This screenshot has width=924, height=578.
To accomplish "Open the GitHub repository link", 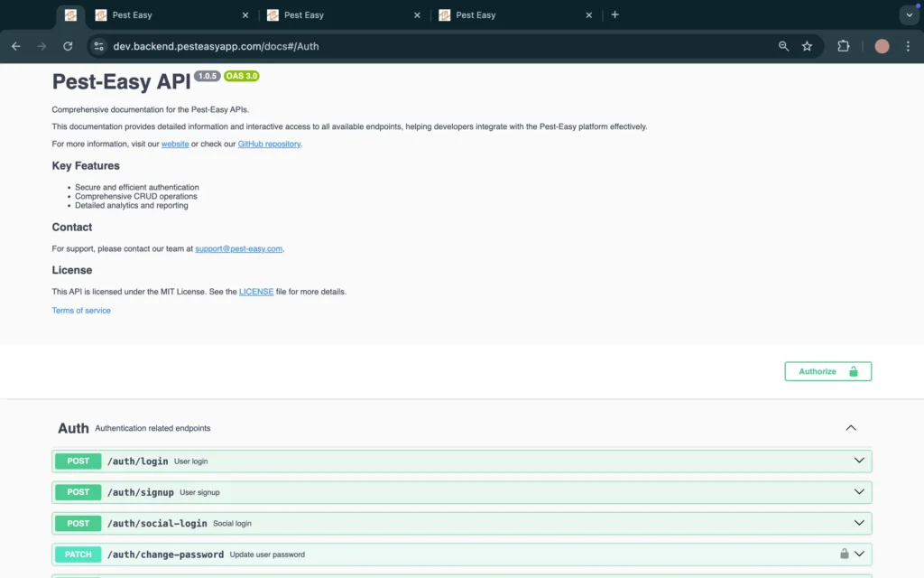I will pos(269,144).
